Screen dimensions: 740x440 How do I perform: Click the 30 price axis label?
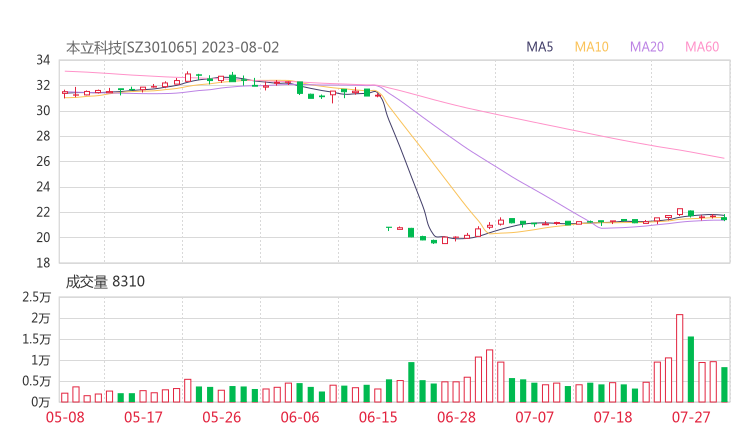[43, 111]
